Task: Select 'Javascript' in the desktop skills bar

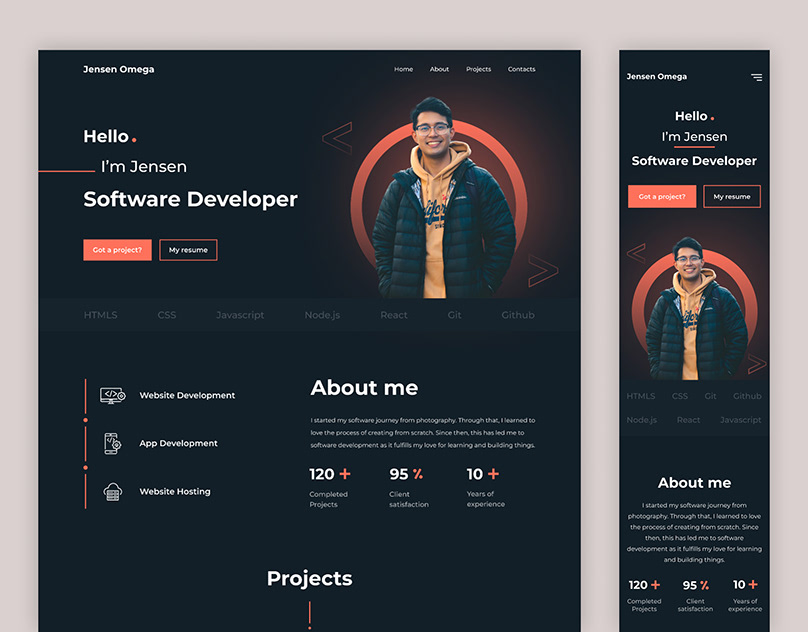Action: click(240, 315)
